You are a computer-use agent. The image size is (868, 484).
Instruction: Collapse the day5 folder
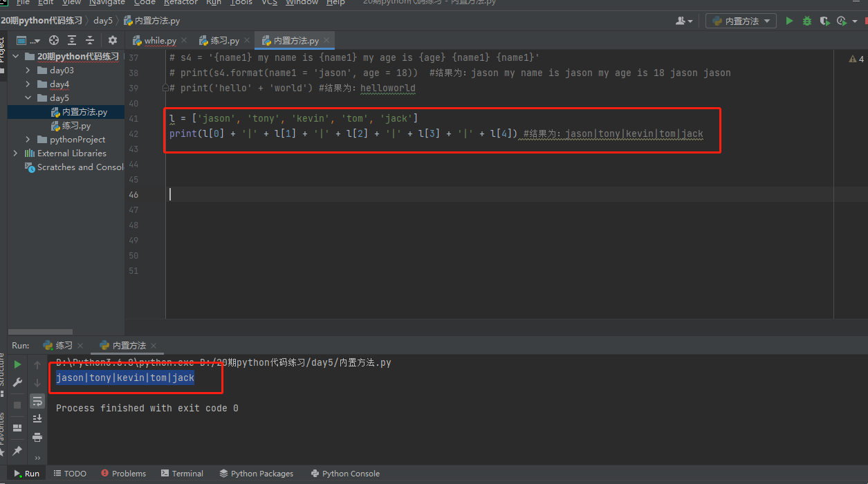point(28,98)
